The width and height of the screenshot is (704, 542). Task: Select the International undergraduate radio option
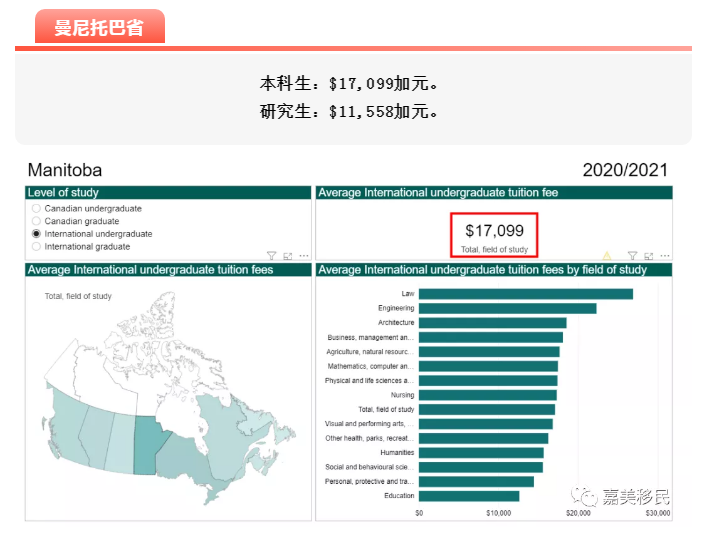point(37,234)
